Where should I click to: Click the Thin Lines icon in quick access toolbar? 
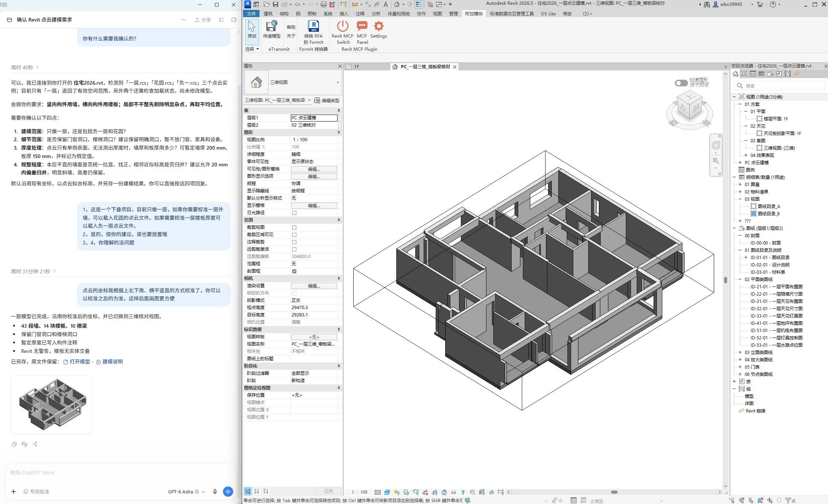(419, 4)
